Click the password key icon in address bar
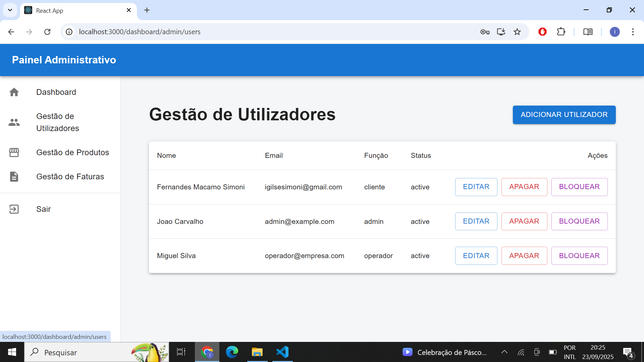Image resolution: width=644 pixels, height=362 pixels. point(485,32)
